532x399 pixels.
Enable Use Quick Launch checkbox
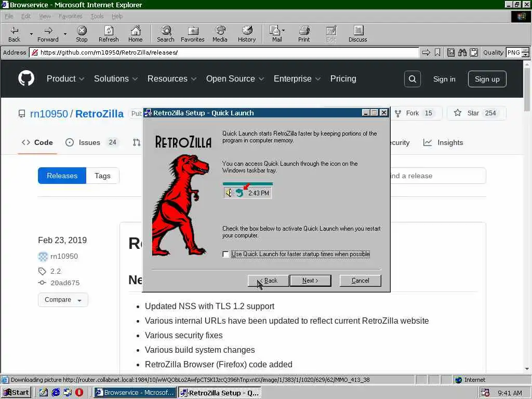point(225,254)
